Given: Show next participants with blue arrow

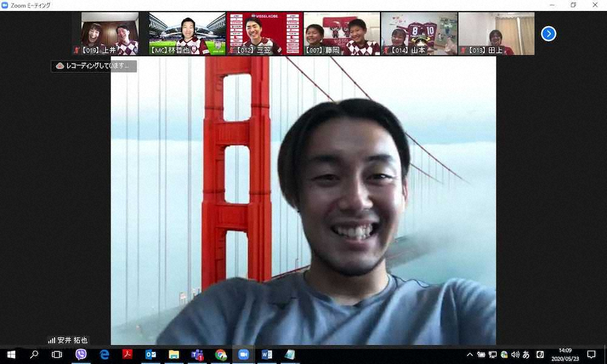Looking at the screenshot, I should pyautogui.click(x=548, y=34).
